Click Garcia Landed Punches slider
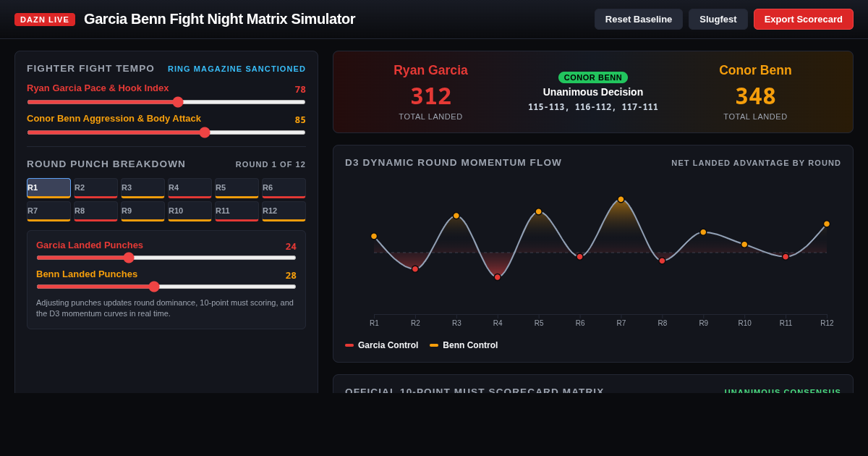This screenshot has height=456, width=868. (x=166, y=258)
